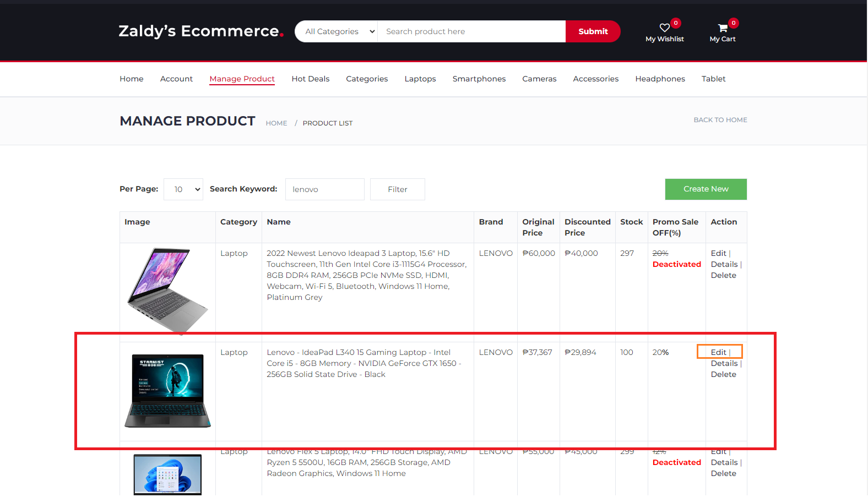Select the Manage Product menu item
The image size is (868, 503).
242,79
